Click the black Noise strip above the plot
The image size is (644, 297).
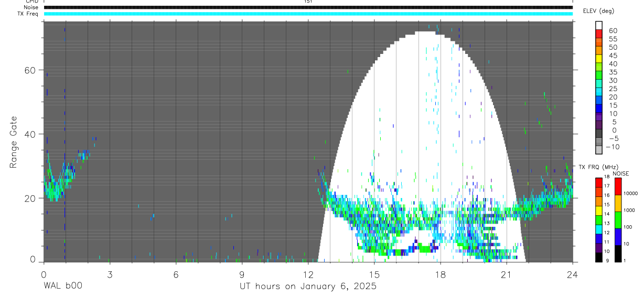tap(308, 7)
